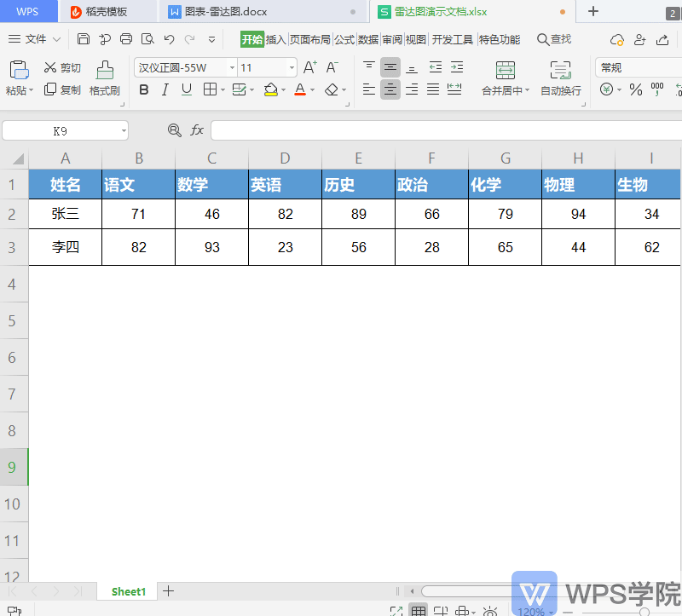The width and height of the screenshot is (682, 616).
Task: Toggle italic formatting with the I button
Action: click(165, 90)
